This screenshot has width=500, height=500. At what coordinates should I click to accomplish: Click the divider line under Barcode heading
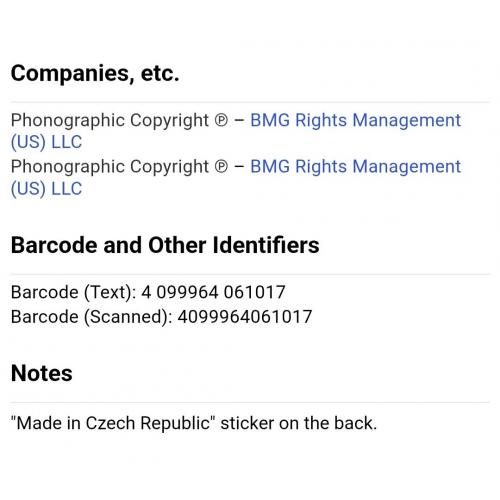tap(250, 274)
